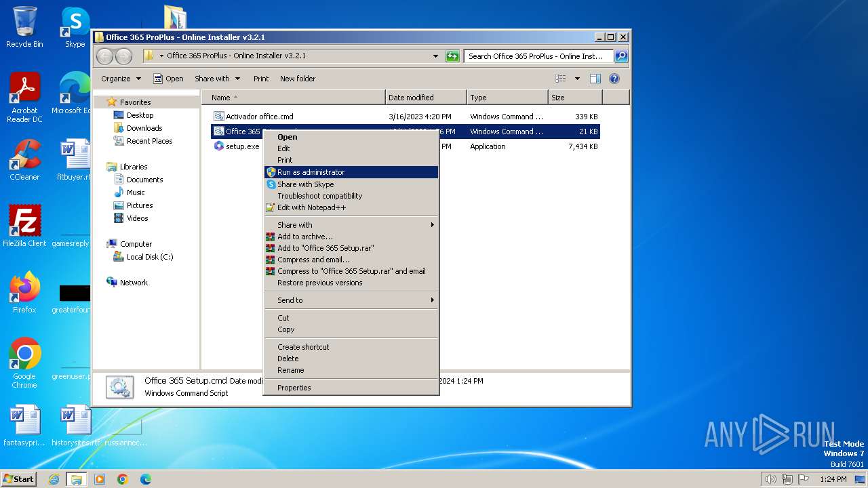Click the Internet Explorer taskbar icon
The image size is (868, 488).
click(54, 479)
